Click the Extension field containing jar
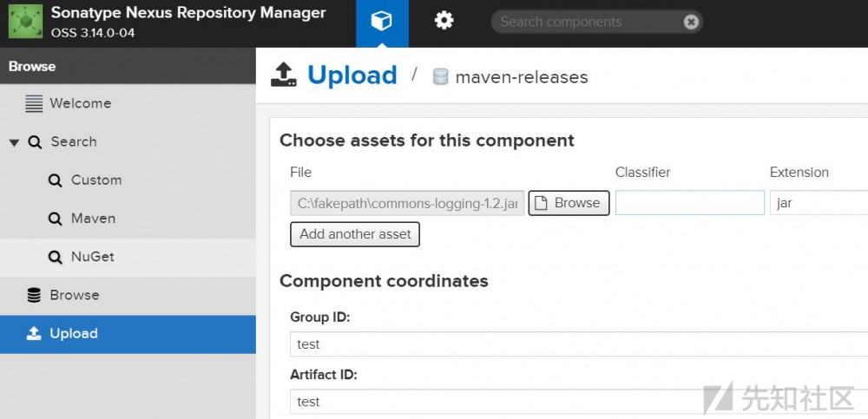 click(819, 203)
